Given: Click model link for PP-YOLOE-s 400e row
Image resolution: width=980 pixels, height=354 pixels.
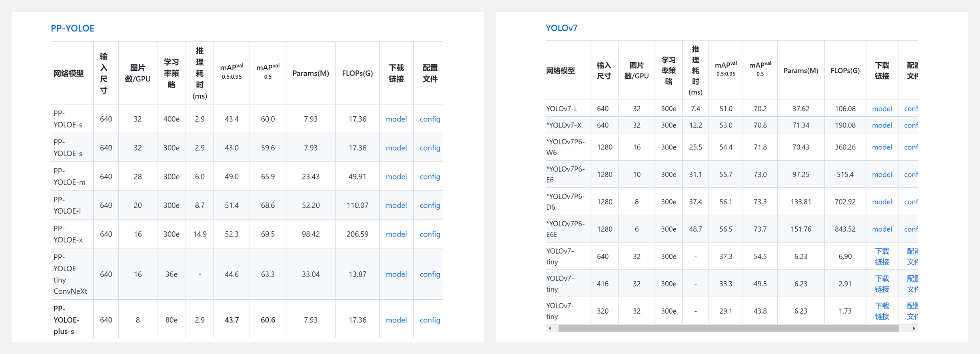Looking at the screenshot, I should tap(396, 119).
